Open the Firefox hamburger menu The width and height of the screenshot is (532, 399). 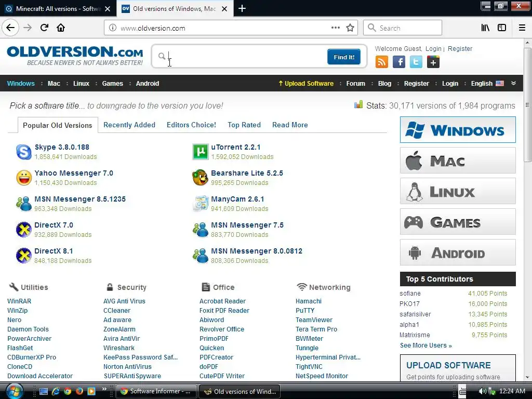(x=522, y=28)
